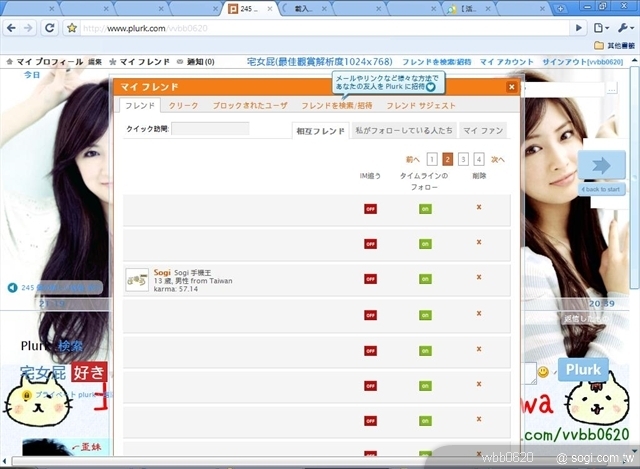
Task: Click the go arrow beside the address bar
Action: click(x=578, y=28)
